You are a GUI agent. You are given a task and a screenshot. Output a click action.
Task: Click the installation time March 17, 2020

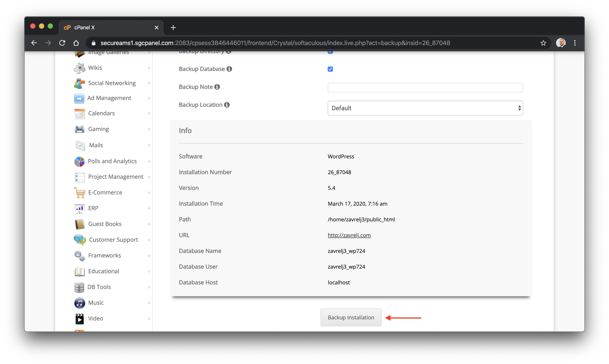357,204
